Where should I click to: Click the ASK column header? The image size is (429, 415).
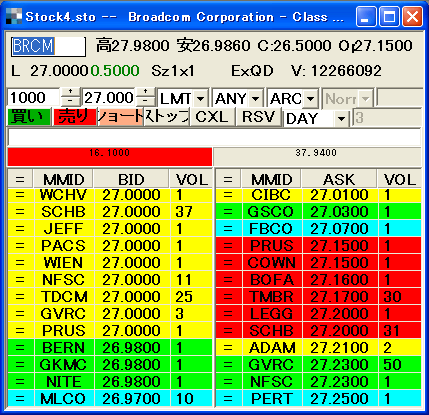click(x=339, y=179)
